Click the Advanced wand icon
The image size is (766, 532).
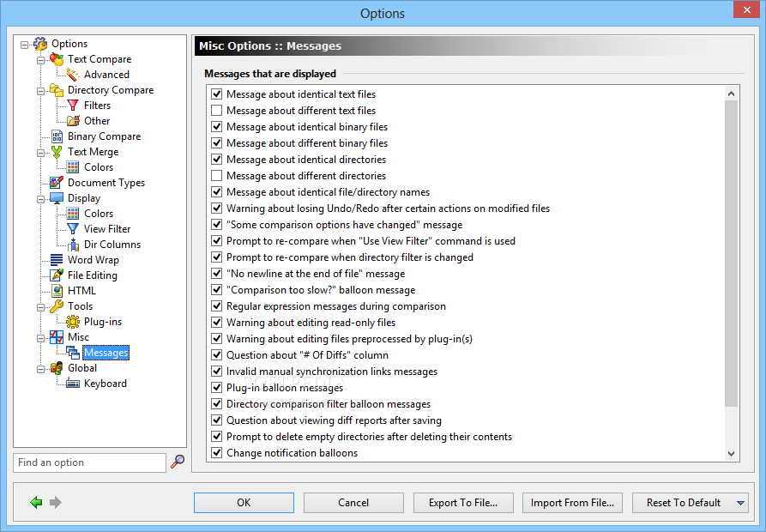(73, 75)
